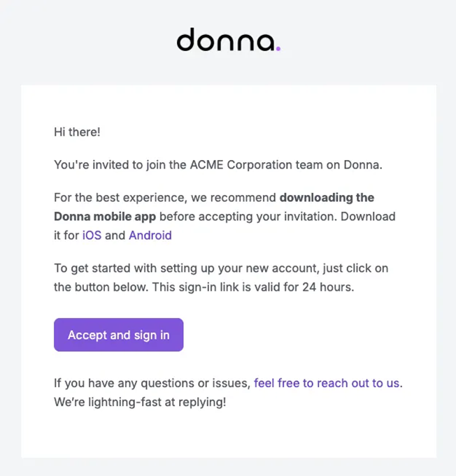
Task: Open the iOS app download link
Action: (x=92, y=236)
